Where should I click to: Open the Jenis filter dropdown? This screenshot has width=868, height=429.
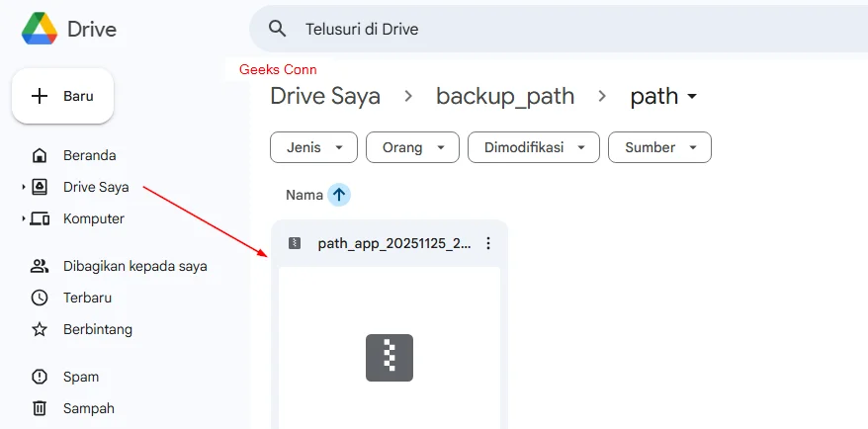pos(313,147)
